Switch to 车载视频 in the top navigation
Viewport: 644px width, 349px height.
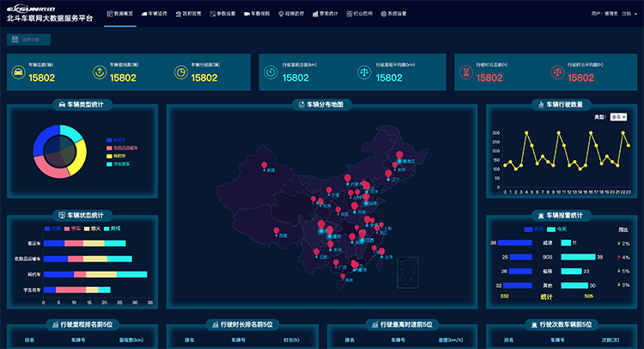[x=257, y=14]
